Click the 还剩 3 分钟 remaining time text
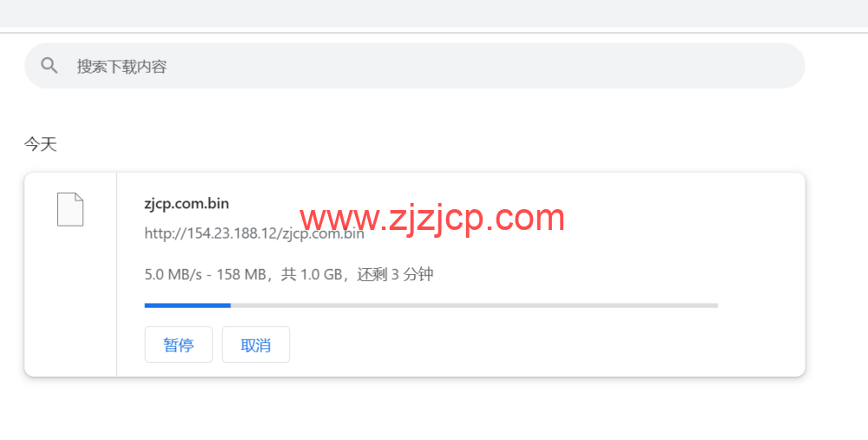This screenshot has height=440, width=868. click(395, 274)
